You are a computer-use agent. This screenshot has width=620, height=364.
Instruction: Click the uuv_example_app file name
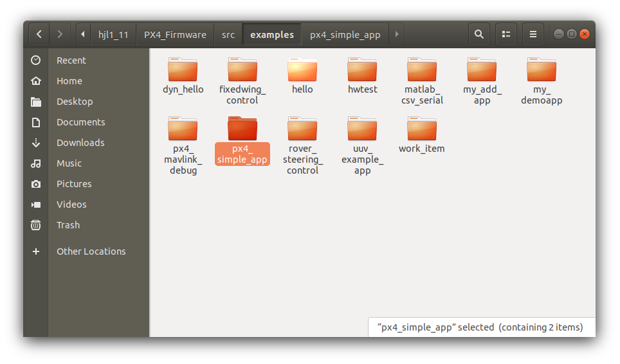pyautogui.click(x=362, y=159)
